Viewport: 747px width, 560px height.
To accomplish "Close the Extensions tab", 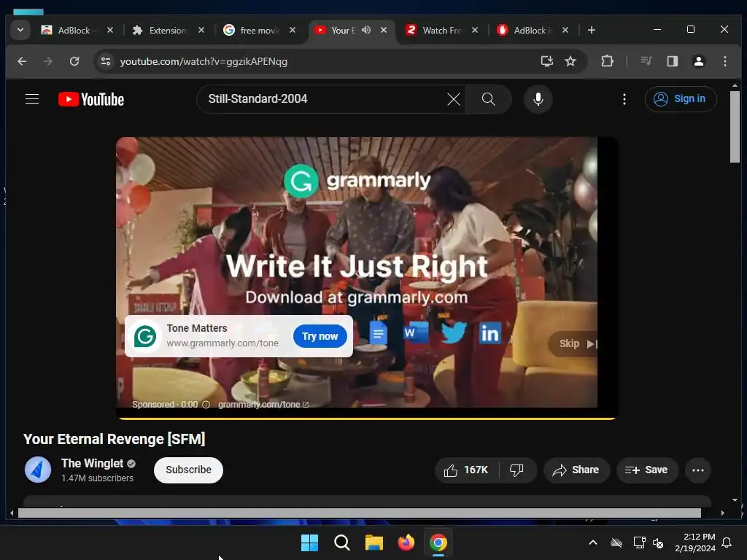I will (201, 30).
